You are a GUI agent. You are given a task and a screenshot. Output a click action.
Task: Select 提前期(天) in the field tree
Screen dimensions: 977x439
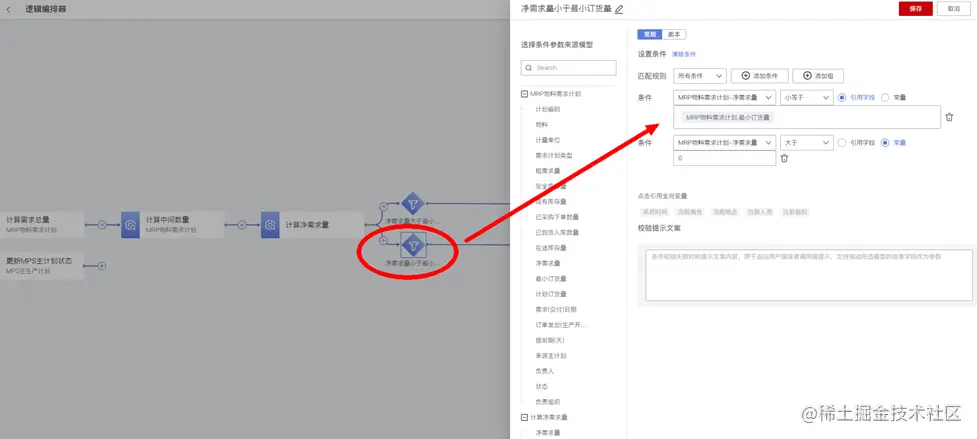pos(550,340)
